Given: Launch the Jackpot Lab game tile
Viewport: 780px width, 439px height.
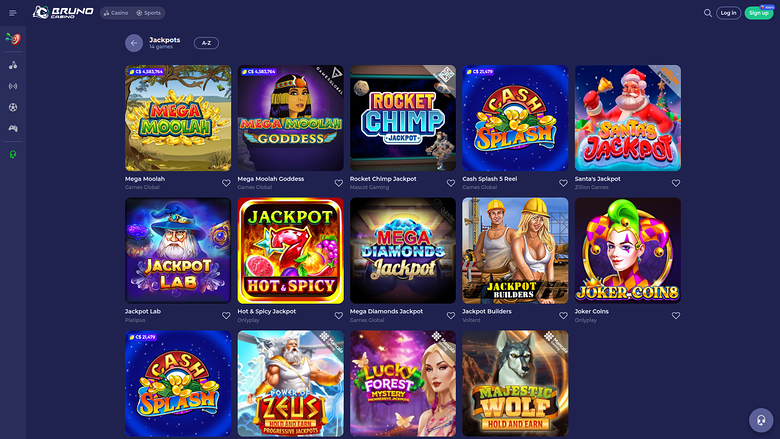Looking at the screenshot, I should [178, 251].
